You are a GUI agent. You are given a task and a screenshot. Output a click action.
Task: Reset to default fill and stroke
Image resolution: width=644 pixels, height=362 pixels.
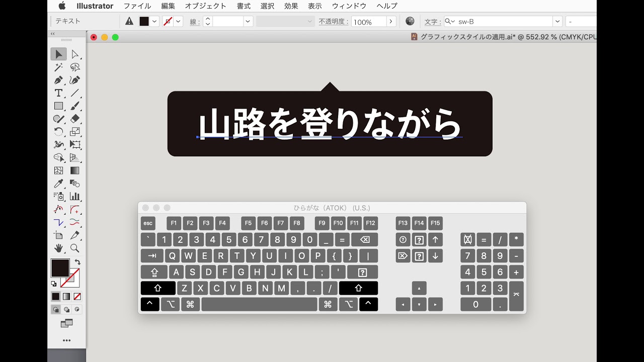click(x=54, y=284)
